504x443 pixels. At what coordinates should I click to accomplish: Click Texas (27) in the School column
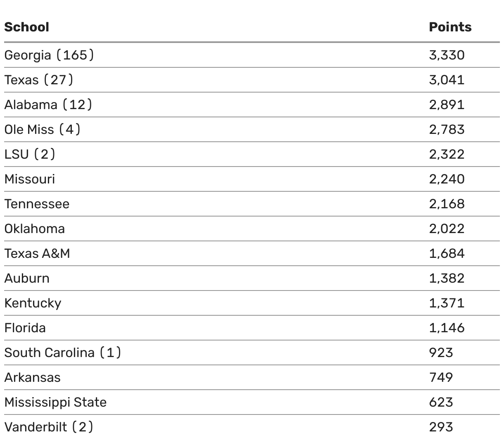pyautogui.click(x=39, y=80)
